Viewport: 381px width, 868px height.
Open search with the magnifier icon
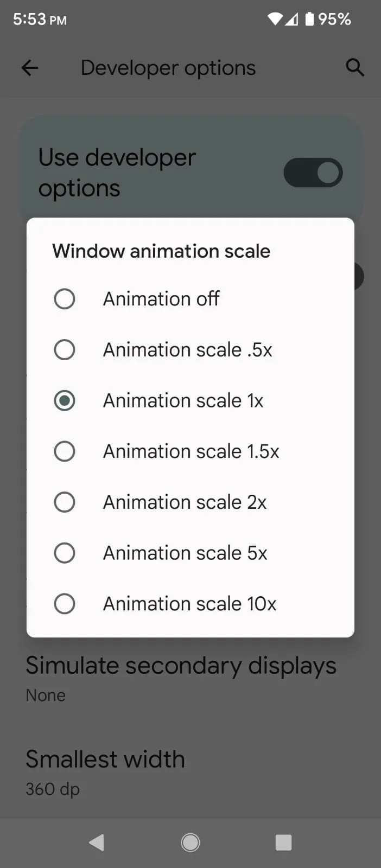pyautogui.click(x=355, y=68)
